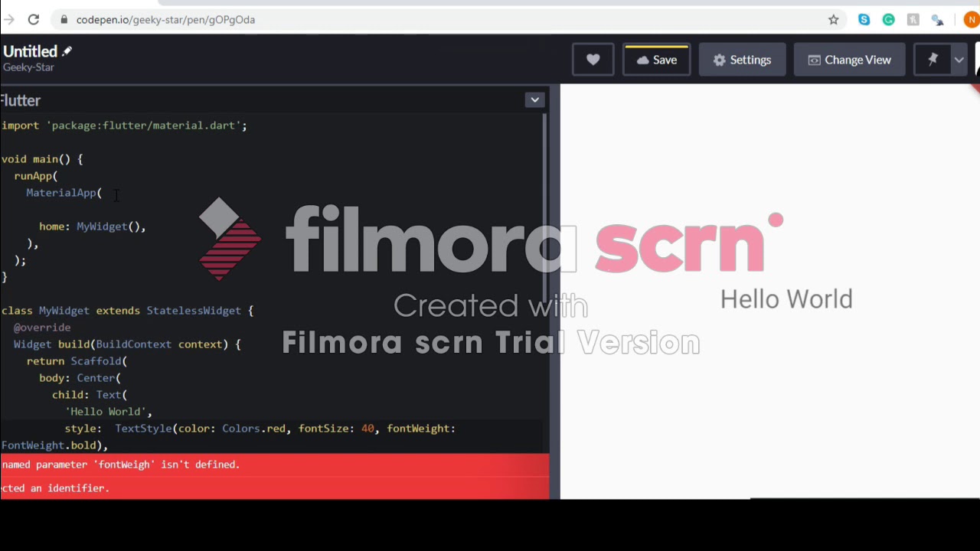The width and height of the screenshot is (980, 551).
Task: Click the TextStyle(color: Colors.red line
Action: [260, 429]
